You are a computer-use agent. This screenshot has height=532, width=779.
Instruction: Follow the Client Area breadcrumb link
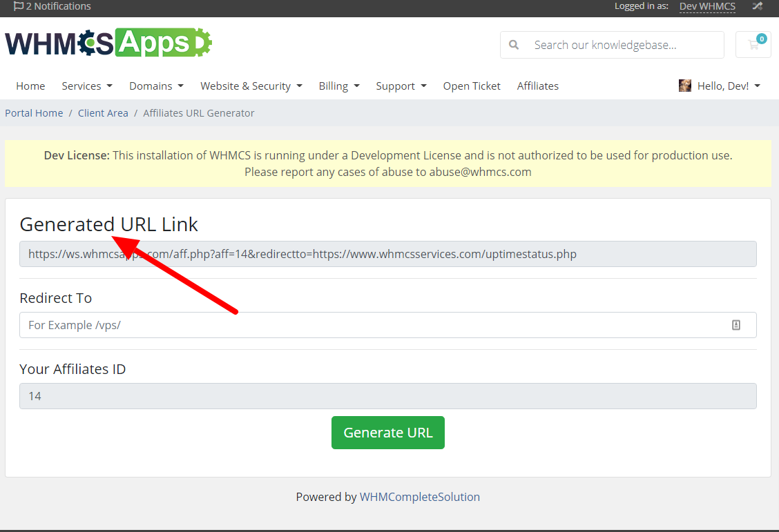pyautogui.click(x=103, y=113)
